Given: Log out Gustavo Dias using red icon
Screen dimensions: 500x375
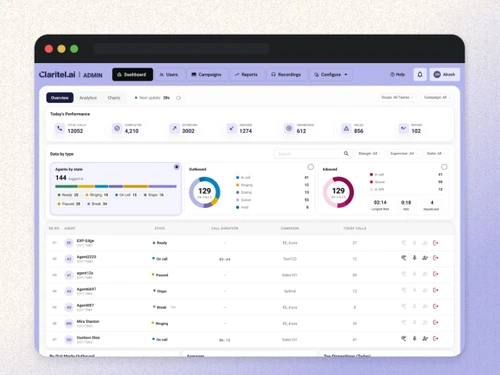Looking at the screenshot, I should (436, 338).
